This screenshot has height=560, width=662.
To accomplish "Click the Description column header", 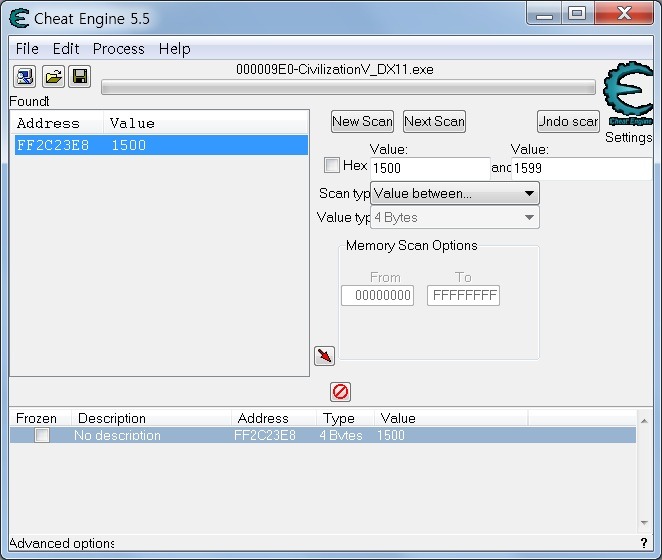I will click(x=152, y=418).
